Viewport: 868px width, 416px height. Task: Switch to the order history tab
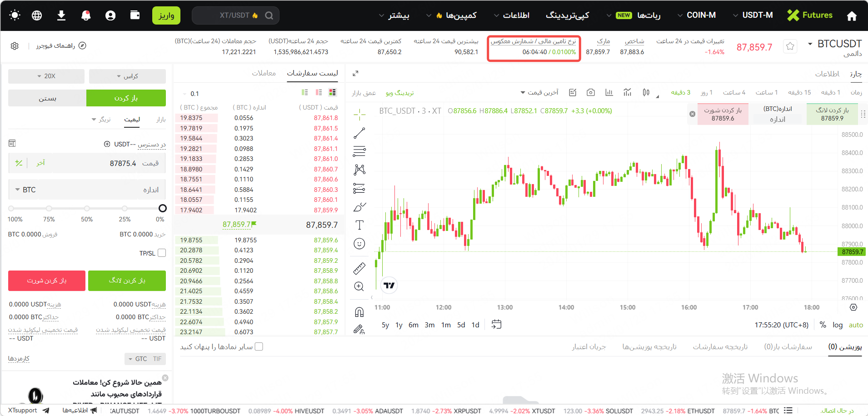click(720, 347)
